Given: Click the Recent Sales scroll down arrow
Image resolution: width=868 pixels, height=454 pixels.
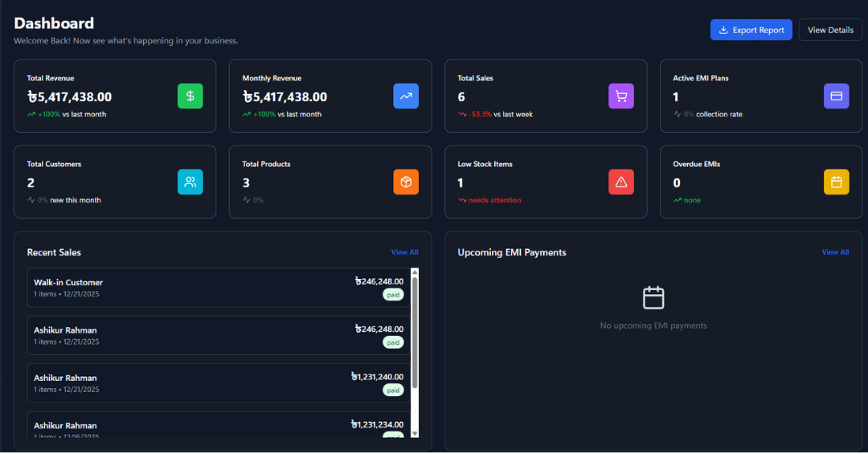Looking at the screenshot, I should (x=415, y=434).
